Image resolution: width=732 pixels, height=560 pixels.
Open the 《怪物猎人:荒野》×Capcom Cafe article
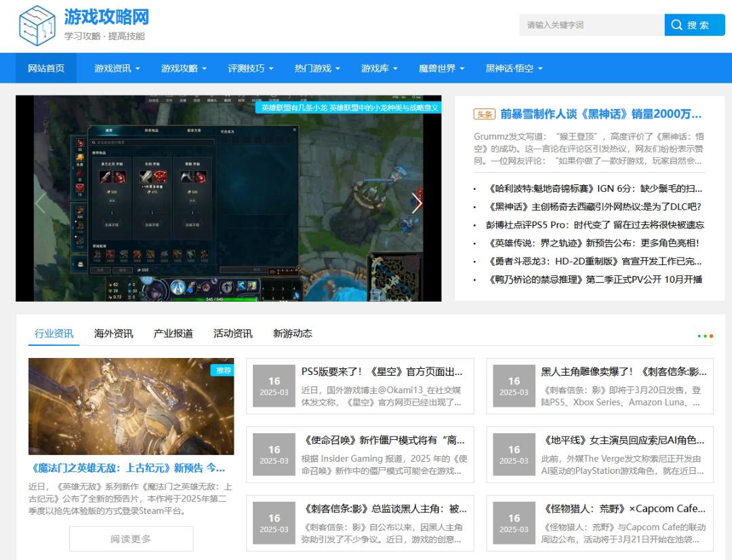click(x=624, y=509)
